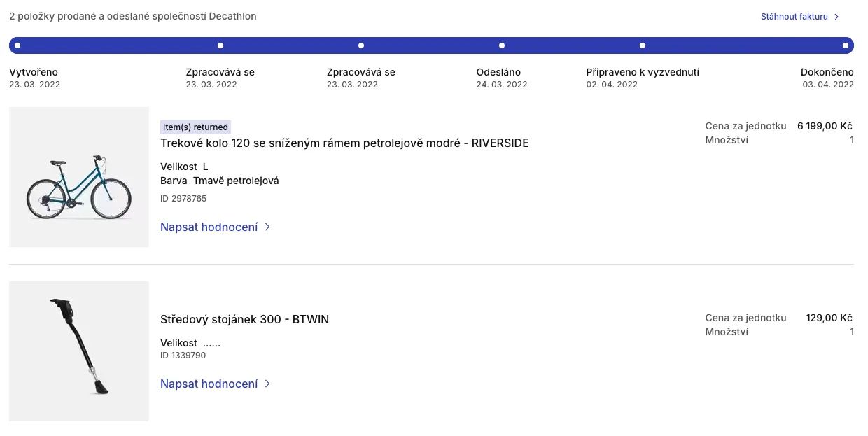Image resolution: width=868 pixels, height=436 pixels.
Task: Open the teal trekking bike product image
Action: click(x=79, y=177)
